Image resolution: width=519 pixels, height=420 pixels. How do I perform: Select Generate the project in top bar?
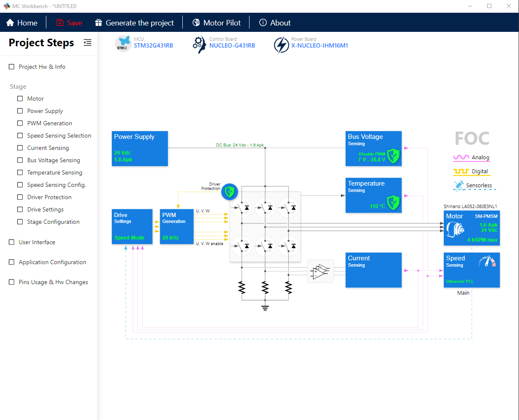pos(135,23)
